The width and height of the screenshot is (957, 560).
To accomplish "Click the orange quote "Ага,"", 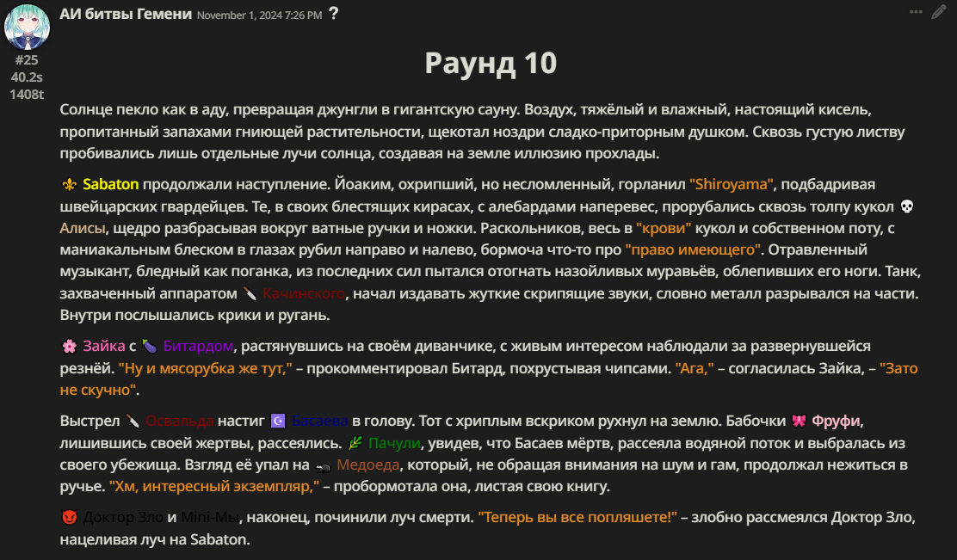I will (695, 368).
